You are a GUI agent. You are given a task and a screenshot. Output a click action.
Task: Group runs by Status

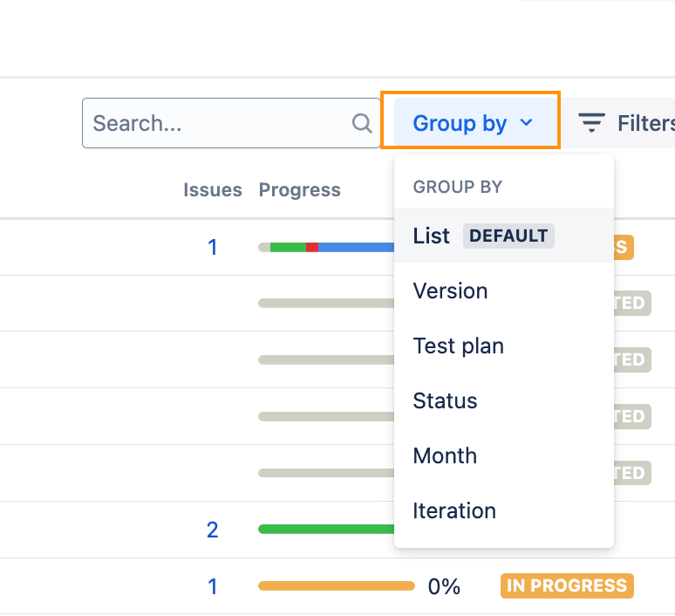coord(445,400)
